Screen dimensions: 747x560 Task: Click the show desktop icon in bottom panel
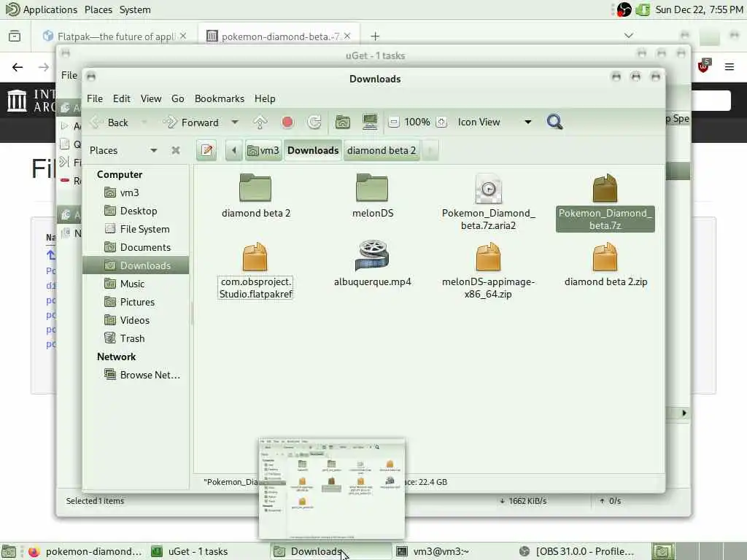click(x=9, y=551)
